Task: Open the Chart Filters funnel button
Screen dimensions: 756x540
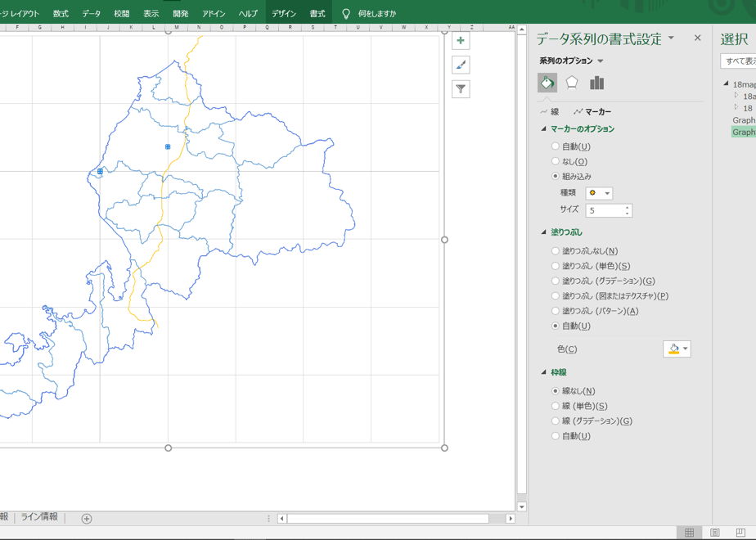Action: pos(461,88)
